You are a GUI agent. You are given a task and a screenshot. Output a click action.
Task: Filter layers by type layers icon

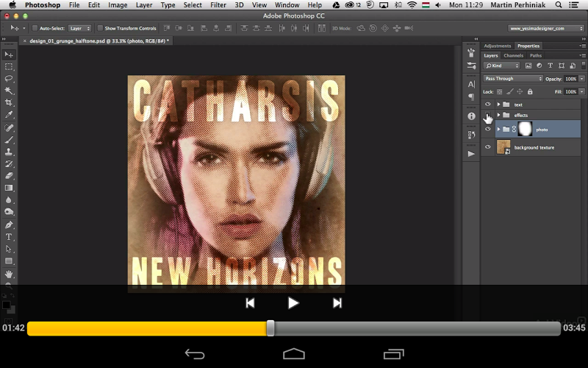(x=550, y=66)
